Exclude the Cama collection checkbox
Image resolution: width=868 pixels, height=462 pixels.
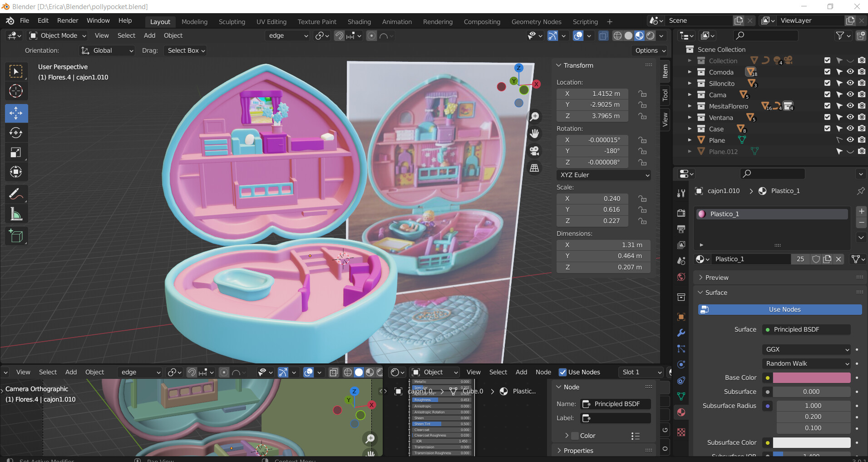pyautogui.click(x=827, y=94)
